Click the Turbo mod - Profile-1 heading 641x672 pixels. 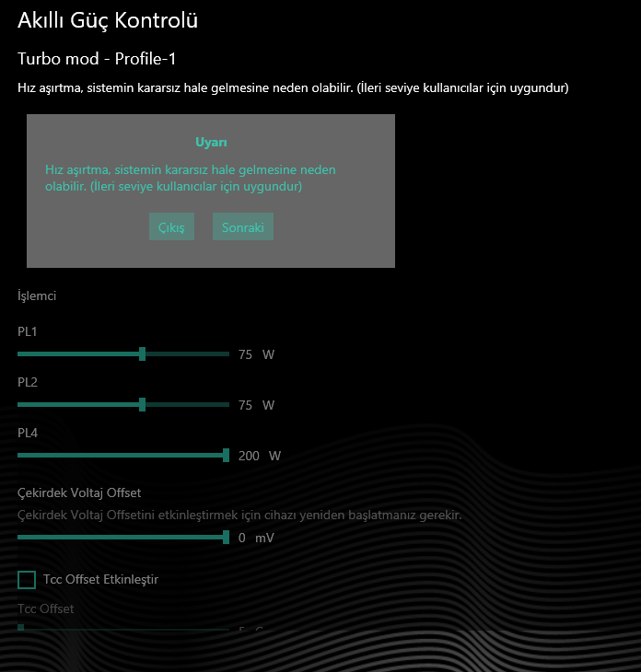pyautogui.click(x=97, y=59)
